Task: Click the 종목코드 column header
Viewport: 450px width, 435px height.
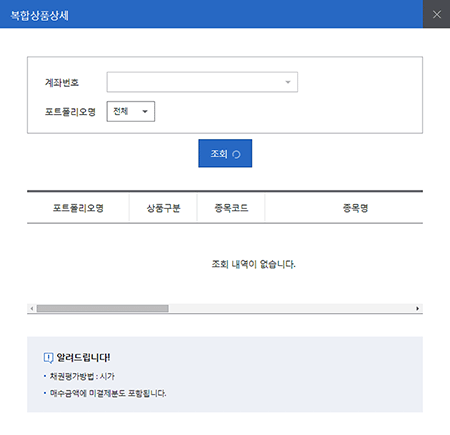Action: (x=231, y=208)
